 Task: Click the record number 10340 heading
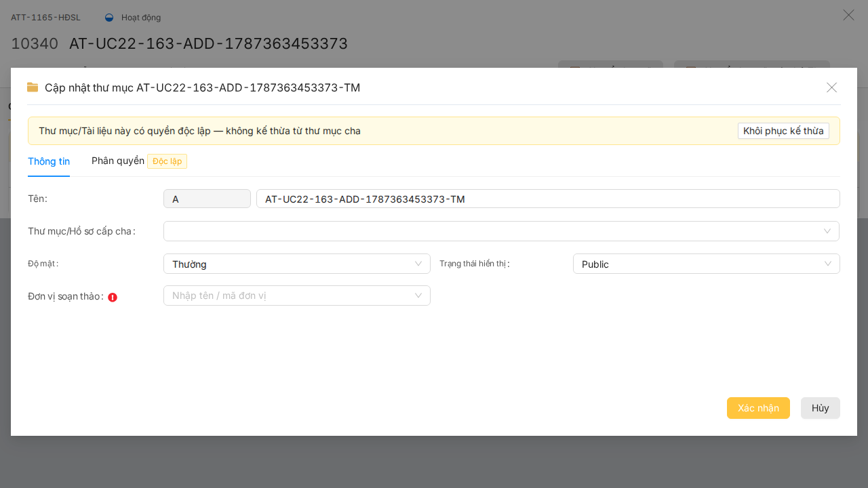point(35,43)
